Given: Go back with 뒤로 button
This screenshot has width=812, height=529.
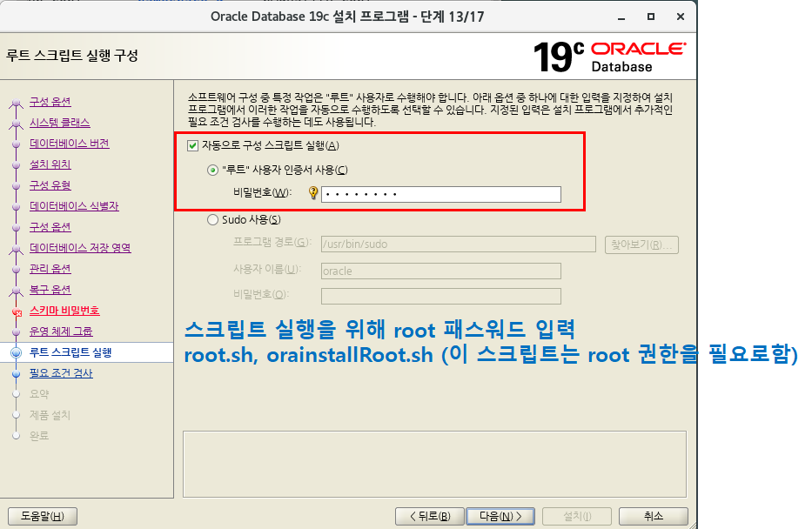Looking at the screenshot, I should click(429, 516).
